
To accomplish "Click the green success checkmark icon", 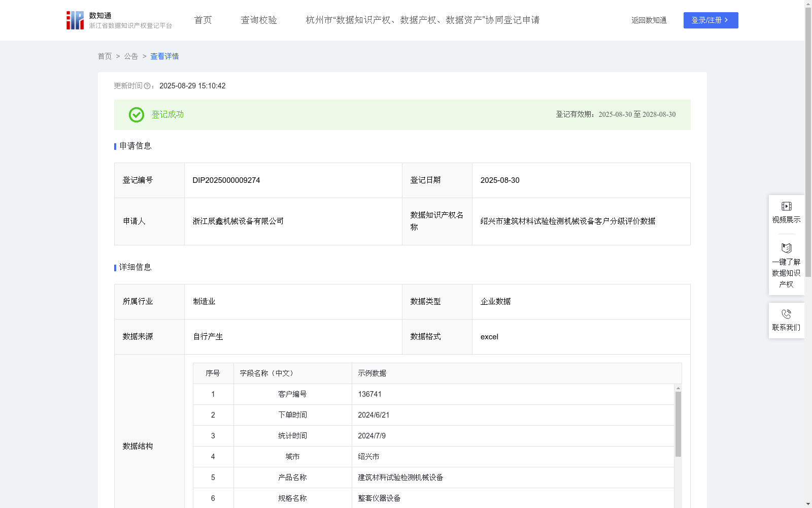I will [136, 115].
